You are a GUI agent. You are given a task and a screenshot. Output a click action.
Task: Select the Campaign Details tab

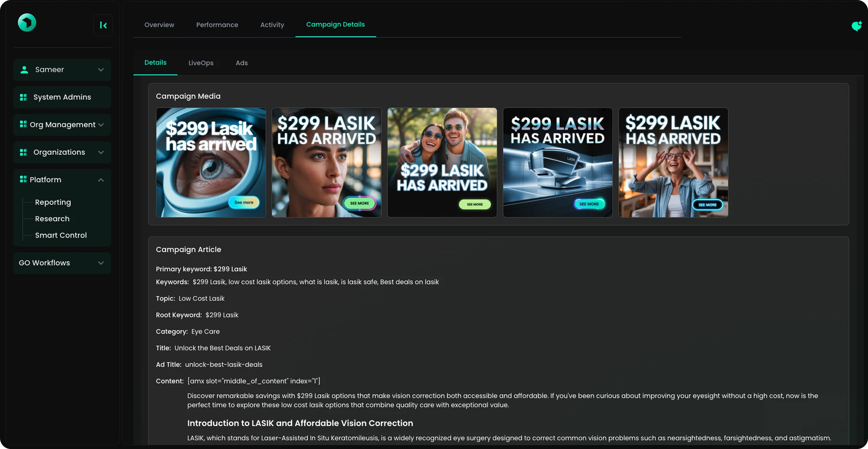(x=336, y=24)
